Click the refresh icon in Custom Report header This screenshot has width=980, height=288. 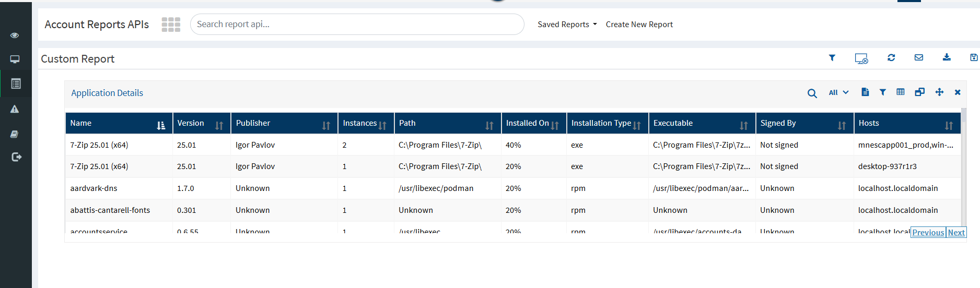(891, 58)
